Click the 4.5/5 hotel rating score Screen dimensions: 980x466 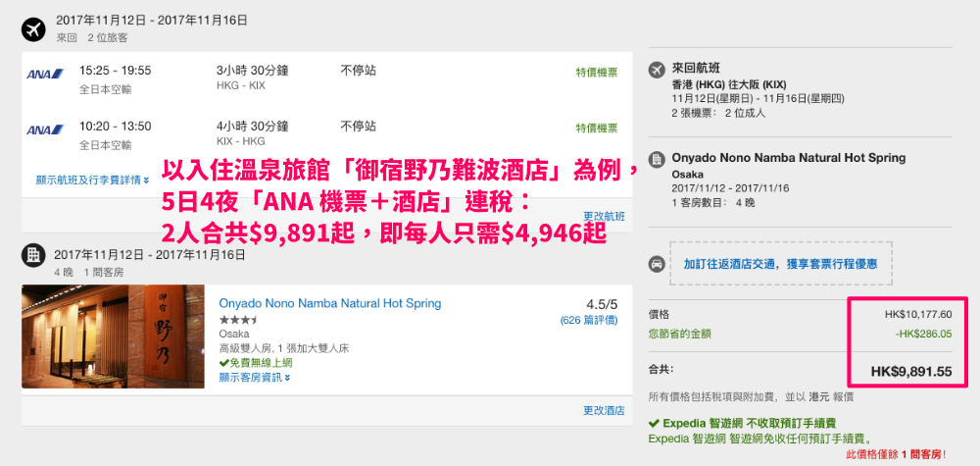[602, 305]
